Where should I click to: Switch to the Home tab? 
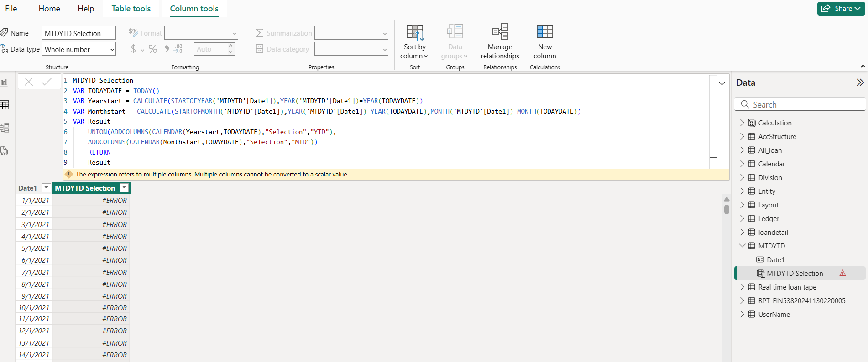[x=49, y=9]
